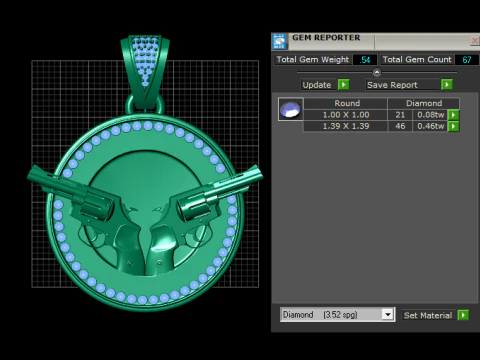Click the round gem thumbnail preview
The height and width of the screenshot is (360, 480).
[x=291, y=109]
